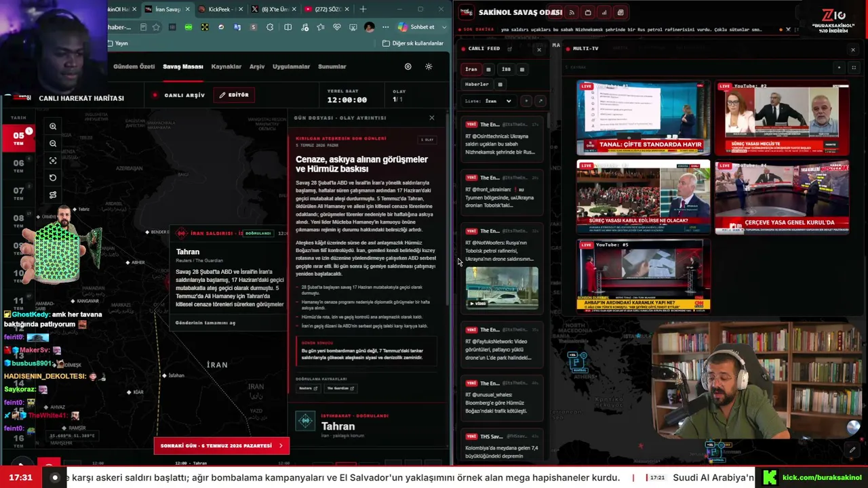
Task: Fit the map to markers using the focus icon
Action: click(53, 161)
